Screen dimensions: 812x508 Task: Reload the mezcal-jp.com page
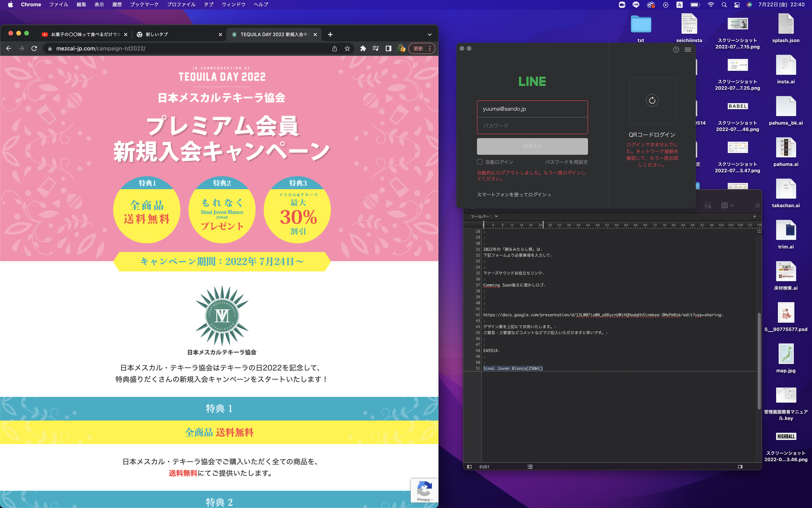click(x=34, y=48)
